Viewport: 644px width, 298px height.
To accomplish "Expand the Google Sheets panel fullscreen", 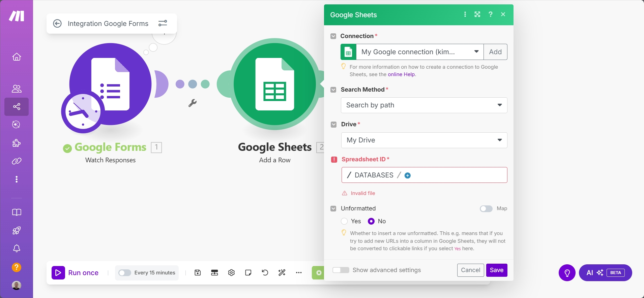I will pyautogui.click(x=477, y=14).
